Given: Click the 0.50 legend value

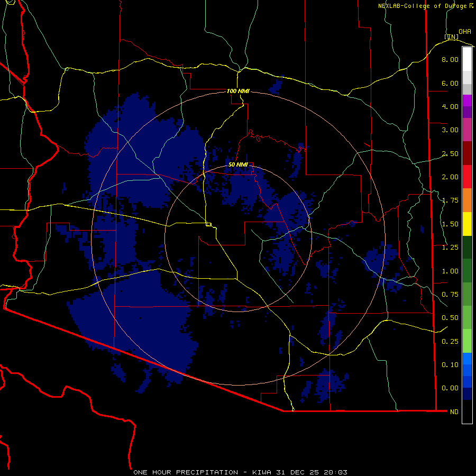Looking at the screenshot, I should [x=450, y=318].
